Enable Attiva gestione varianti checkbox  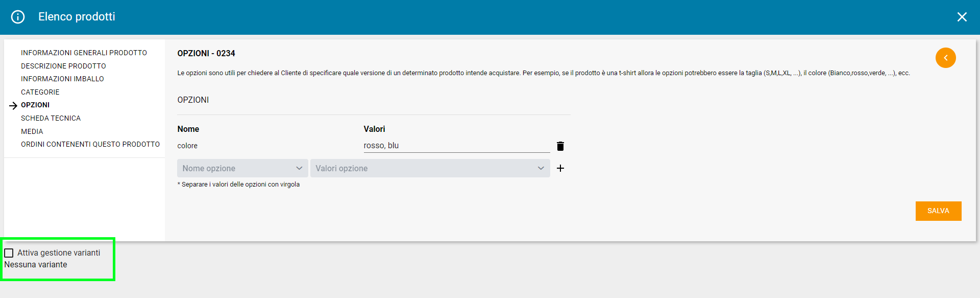click(x=9, y=253)
